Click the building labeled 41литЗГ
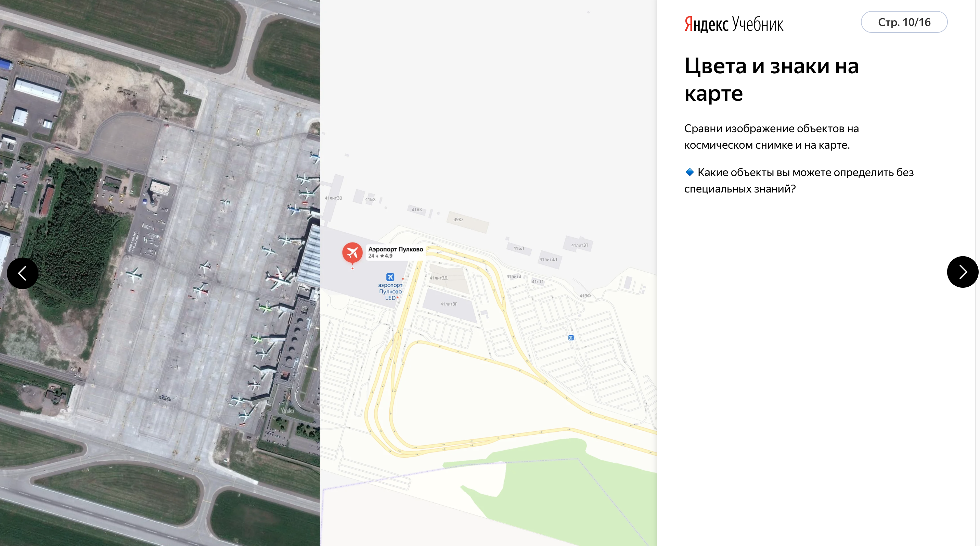This screenshot has height=546, width=980. (450, 305)
